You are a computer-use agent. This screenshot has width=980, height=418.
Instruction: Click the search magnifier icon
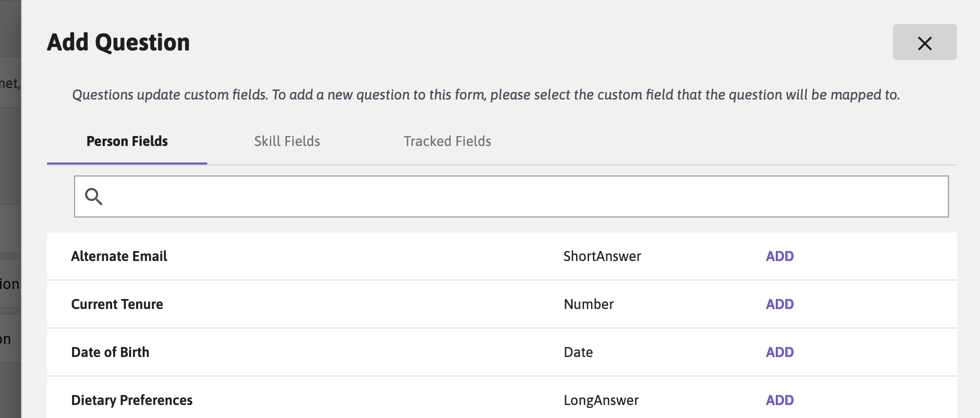[94, 196]
